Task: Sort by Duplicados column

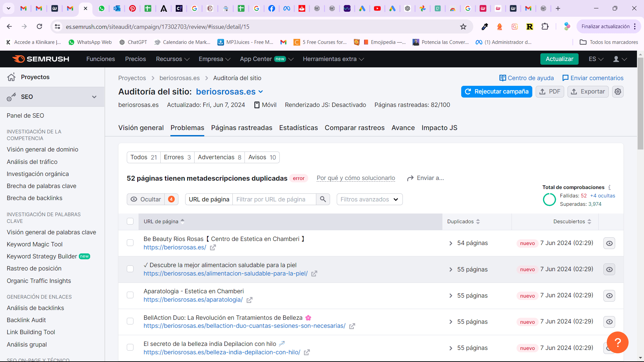Action: (x=464, y=222)
